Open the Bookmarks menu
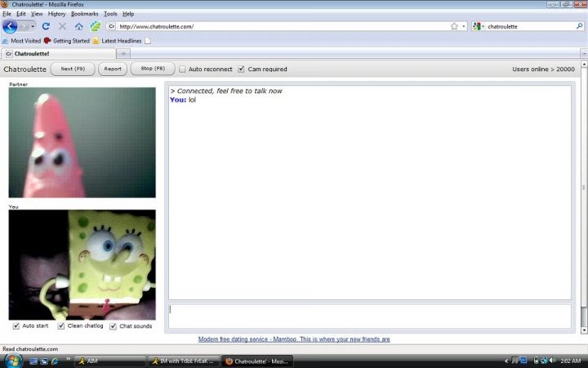Screen dimensions: 588x368 click(x=84, y=14)
